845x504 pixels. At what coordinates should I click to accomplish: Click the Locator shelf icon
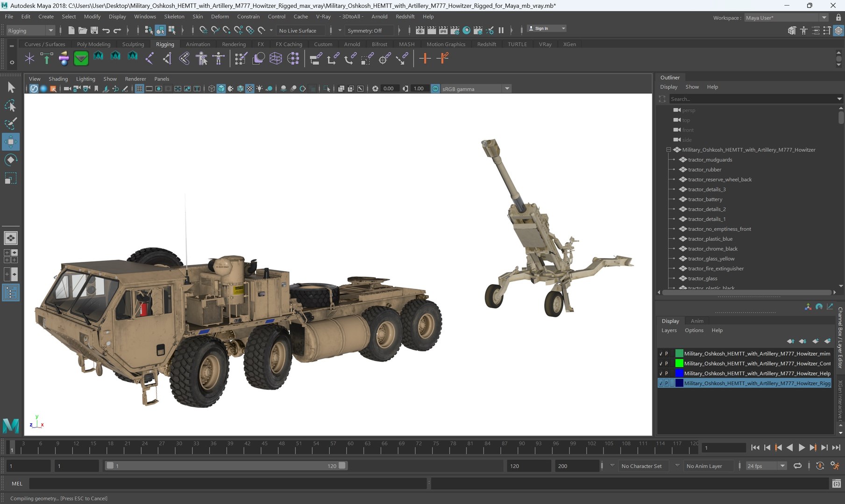click(x=29, y=58)
